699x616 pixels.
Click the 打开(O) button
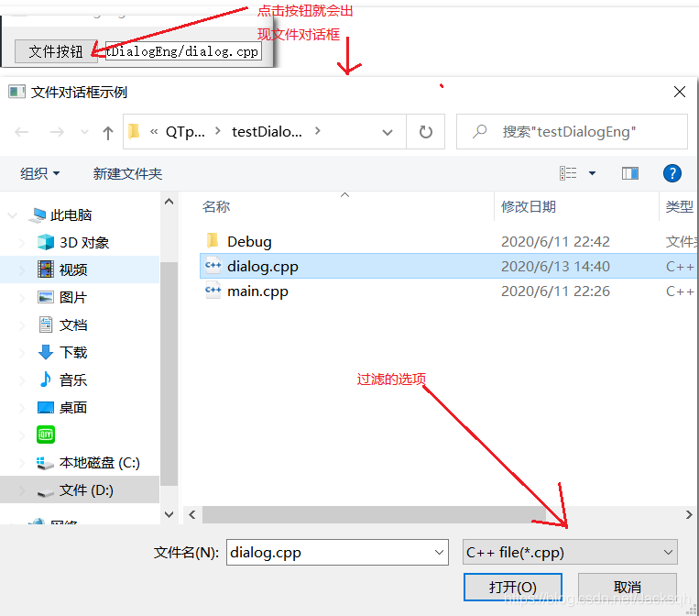pos(513,587)
